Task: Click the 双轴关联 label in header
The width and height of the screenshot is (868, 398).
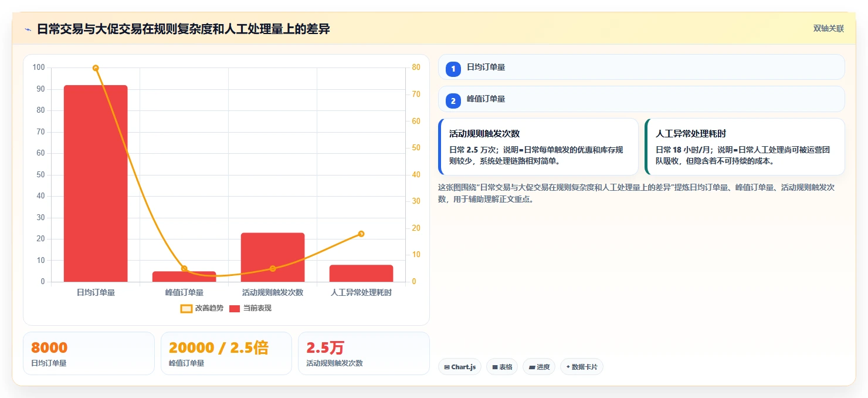Action: click(828, 29)
